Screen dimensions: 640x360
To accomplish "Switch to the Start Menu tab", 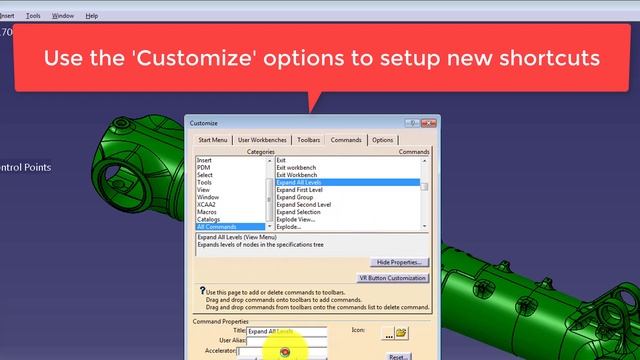I will click(213, 140).
